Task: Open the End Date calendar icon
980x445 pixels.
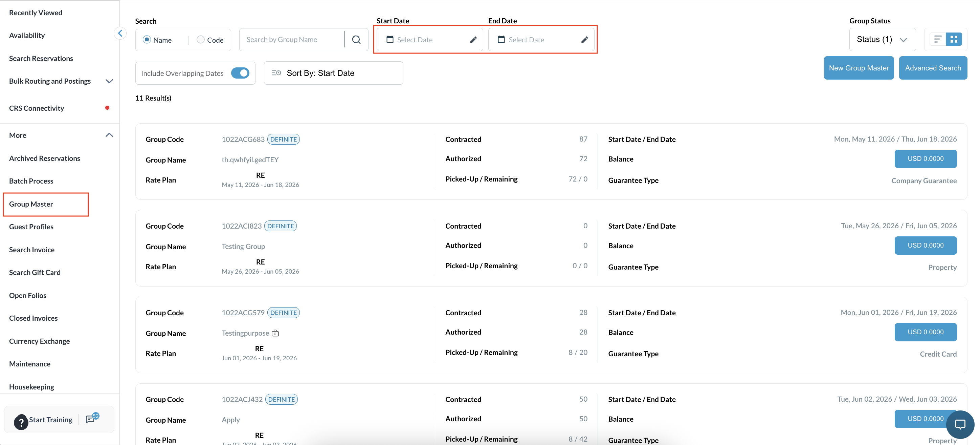Action: pos(501,40)
